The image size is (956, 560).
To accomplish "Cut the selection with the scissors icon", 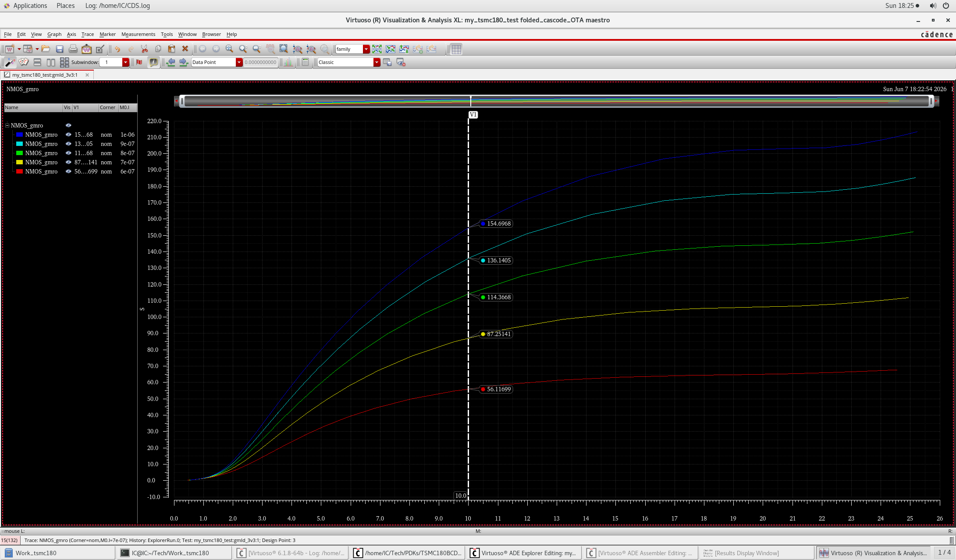I will 144,49.
